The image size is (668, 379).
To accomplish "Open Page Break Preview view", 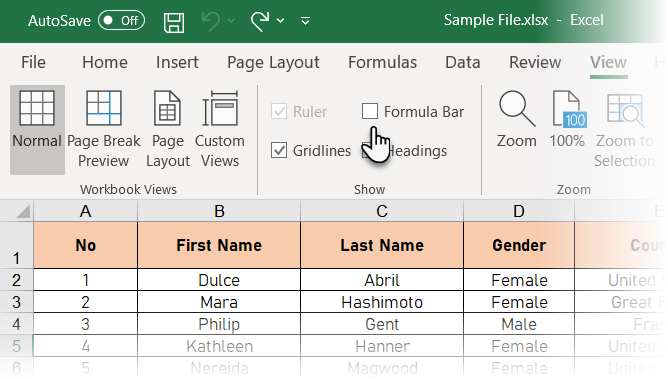I will tap(104, 129).
